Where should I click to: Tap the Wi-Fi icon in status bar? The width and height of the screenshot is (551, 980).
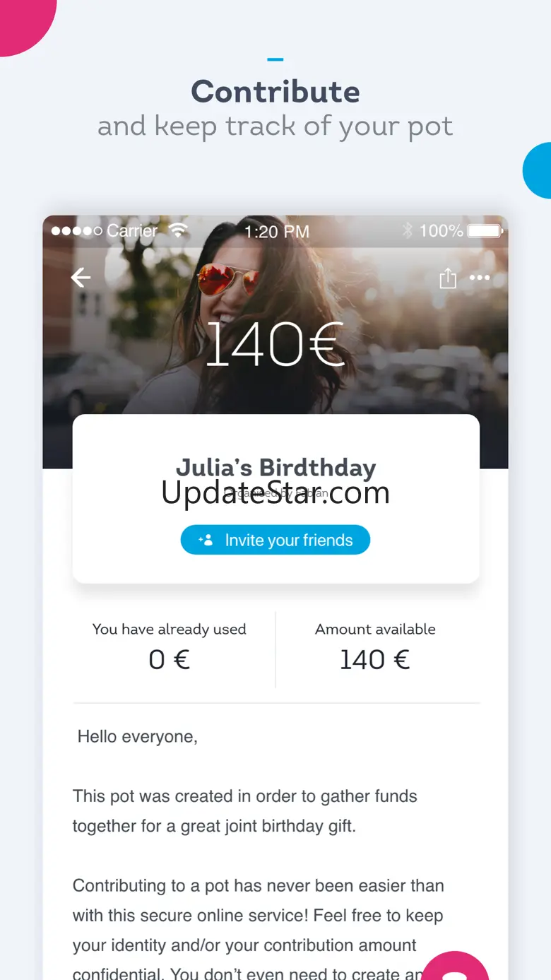click(x=178, y=231)
